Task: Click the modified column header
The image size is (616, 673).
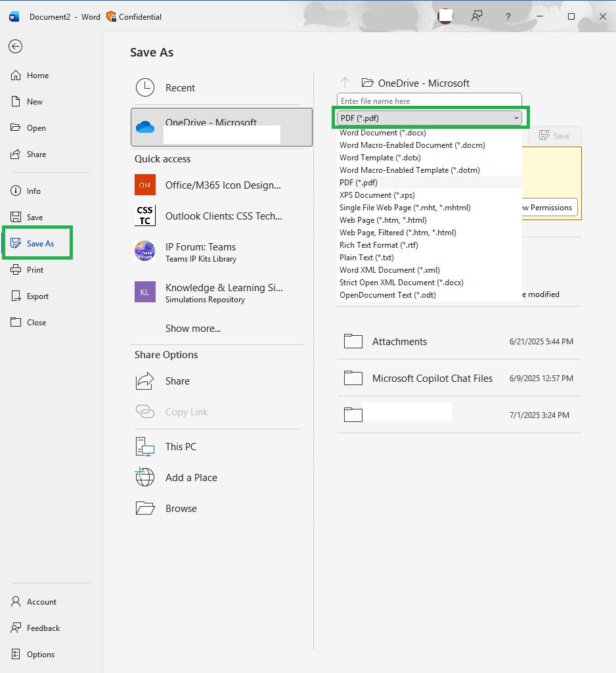Action: [x=541, y=294]
